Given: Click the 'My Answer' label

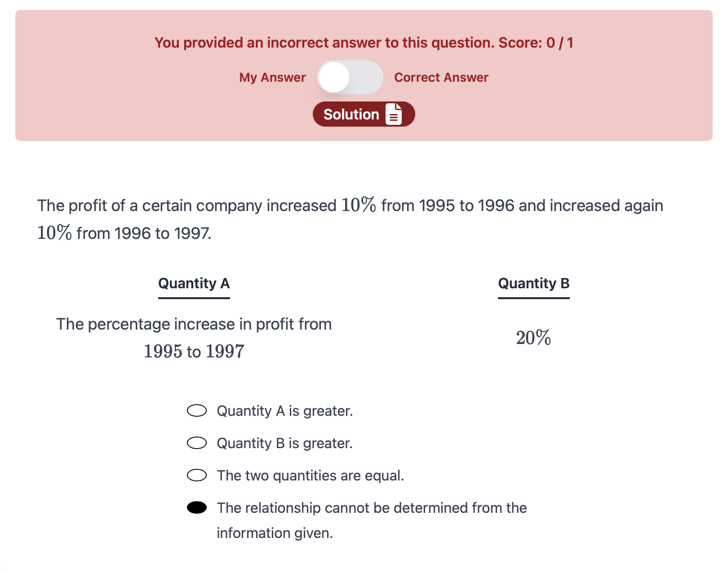Looking at the screenshot, I should click(272, 77).
